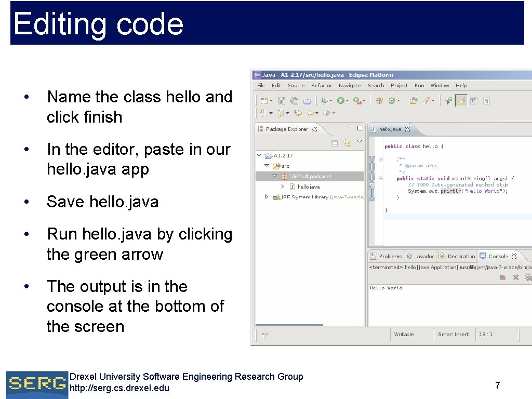Click the New file wizard icon
The width and height of the screenshot is (532, 399).
[264, 101]
